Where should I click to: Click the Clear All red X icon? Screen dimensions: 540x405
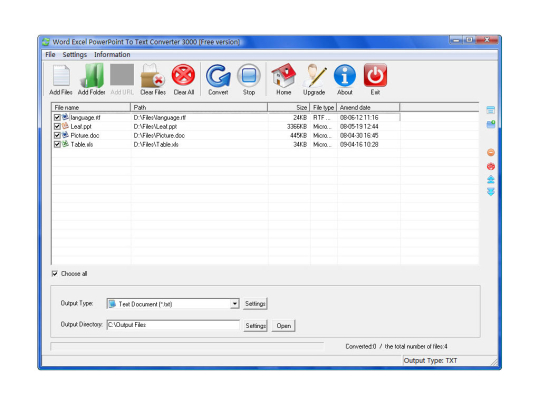(x=184, y=75)
